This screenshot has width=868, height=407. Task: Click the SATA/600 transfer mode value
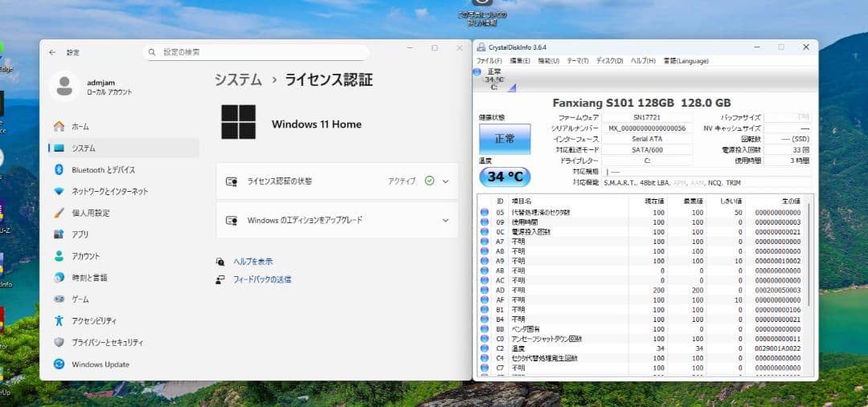click(x=646, y=150)
